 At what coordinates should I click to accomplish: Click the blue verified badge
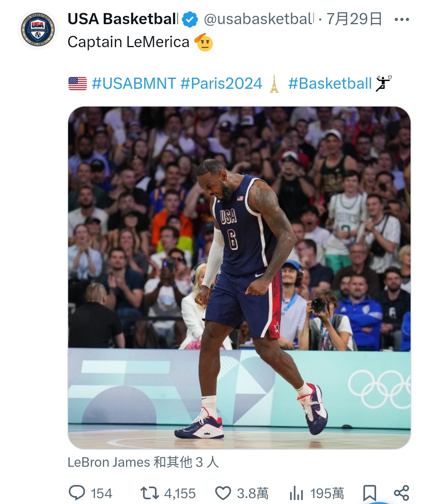[x=190, y=19]
